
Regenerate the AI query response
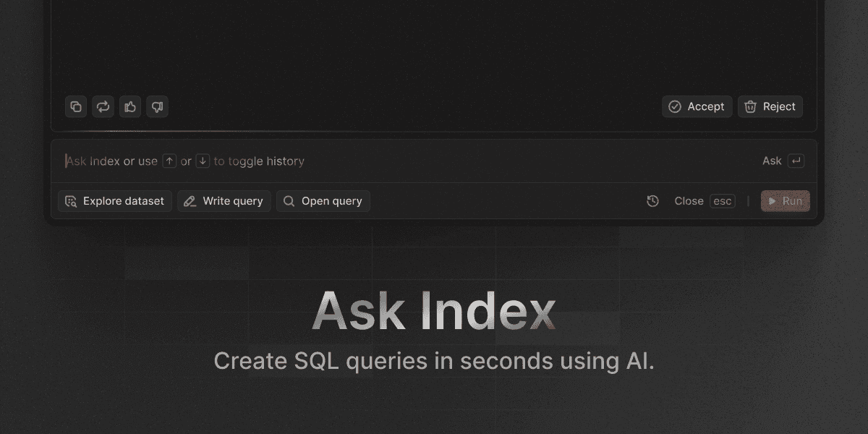pyautogui.click(x=103, y=106)
